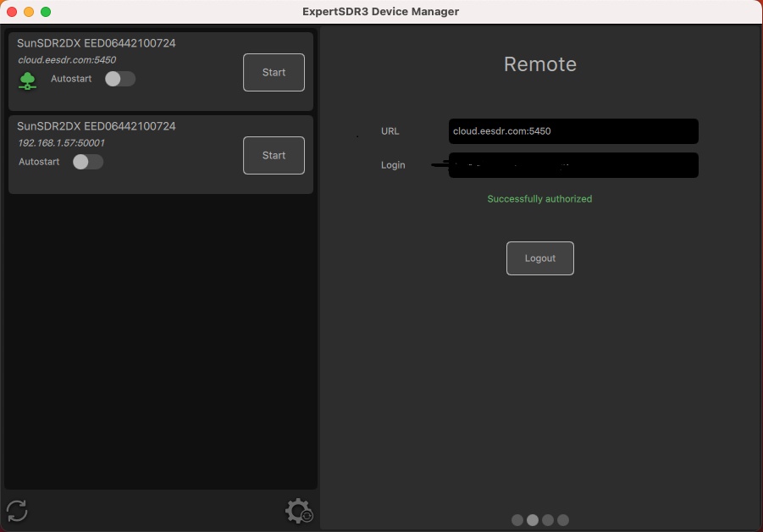Image resolution: width=763 pixels, height=532 pixels.
Task: Select the second page dot
Action: point(533,520)
